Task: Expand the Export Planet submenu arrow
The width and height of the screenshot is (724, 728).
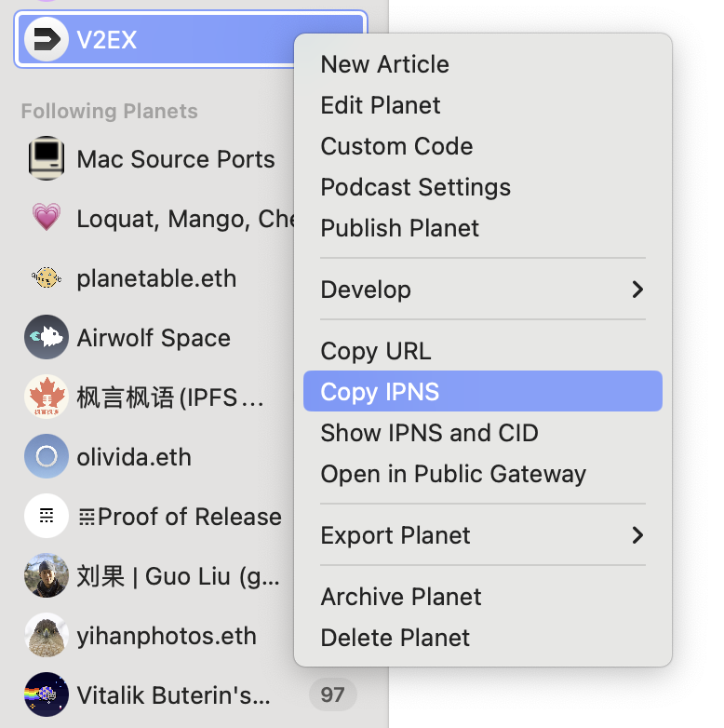Action: [x=637, y=535]
